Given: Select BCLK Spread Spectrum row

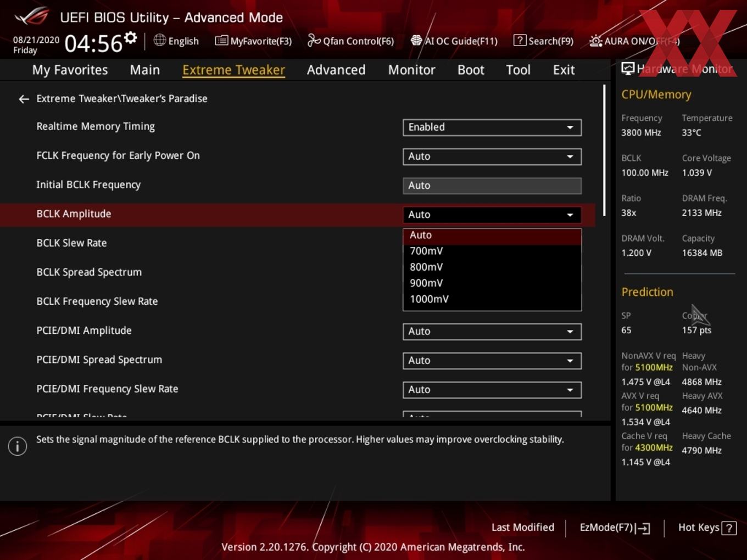Looking at the screenshot, I should [x=89, y=272].
